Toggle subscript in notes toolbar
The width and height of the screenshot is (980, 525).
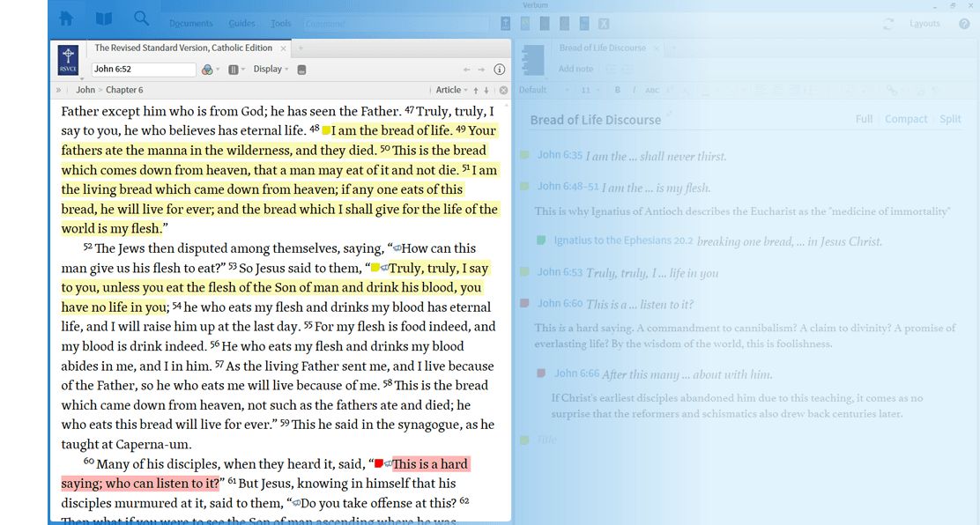tap(687, 91)
